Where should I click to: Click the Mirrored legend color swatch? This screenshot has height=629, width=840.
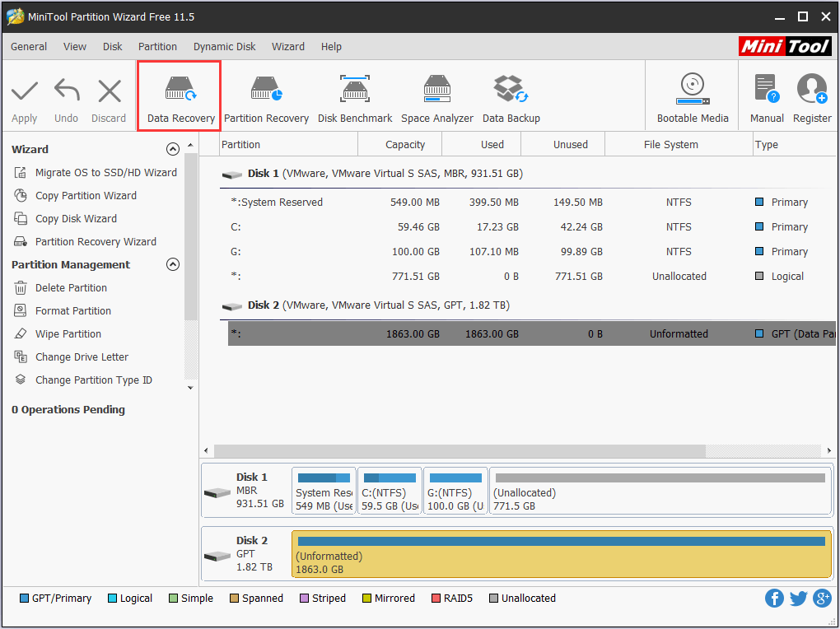[x=366, y=598]
